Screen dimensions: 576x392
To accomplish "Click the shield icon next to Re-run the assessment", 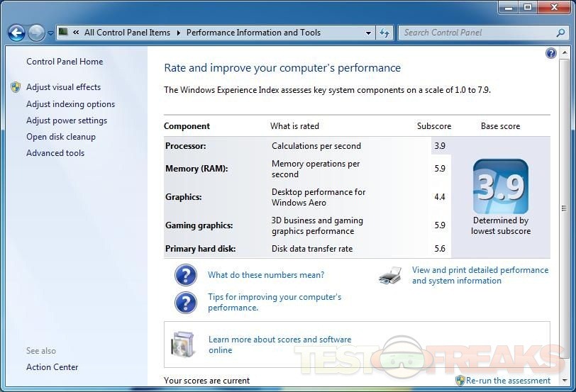I will click(460, 381).
